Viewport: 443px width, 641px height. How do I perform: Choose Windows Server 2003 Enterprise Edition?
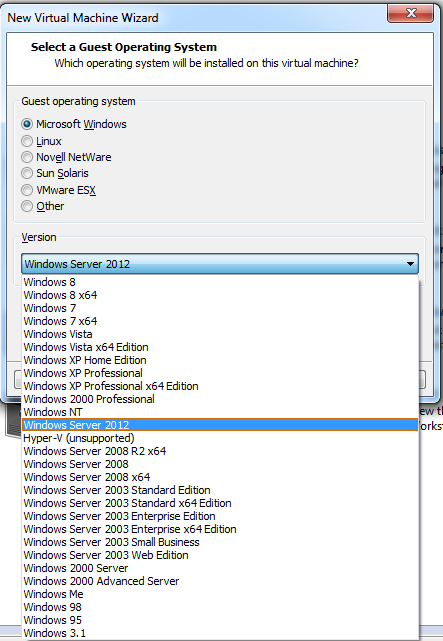(x=220, y=516)
